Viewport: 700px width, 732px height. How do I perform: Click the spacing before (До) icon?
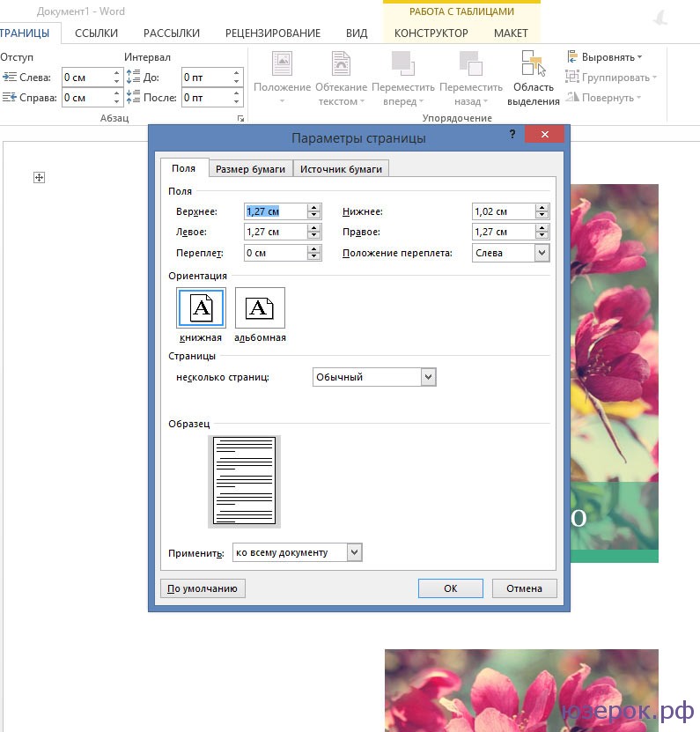pyautogui.click(x=133, y=77)
